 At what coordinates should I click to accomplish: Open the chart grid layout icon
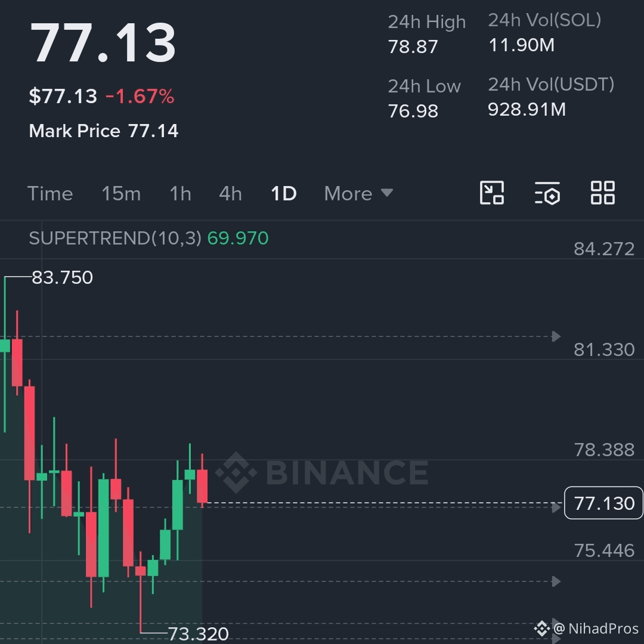tap(602, 193)
